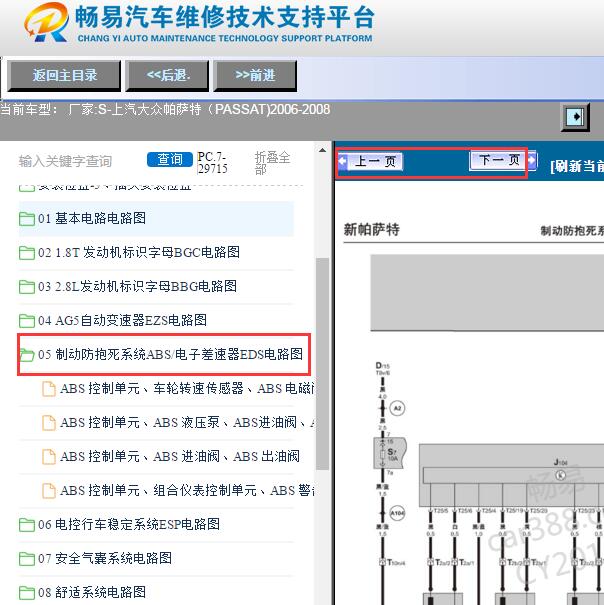Click the left arrow icon beside 上一页

coord(343,161)
